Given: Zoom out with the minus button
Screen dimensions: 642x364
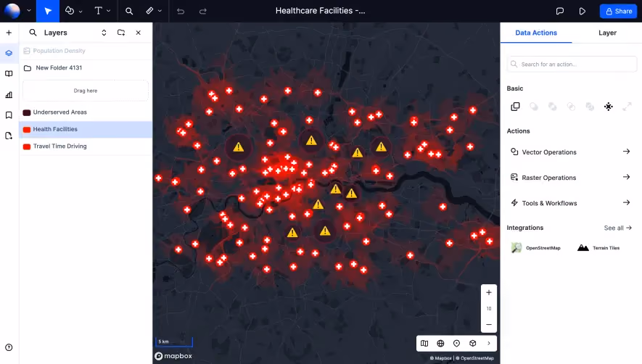Looking at the screenshot, I should pyautogui.click(x=489, y=324).
